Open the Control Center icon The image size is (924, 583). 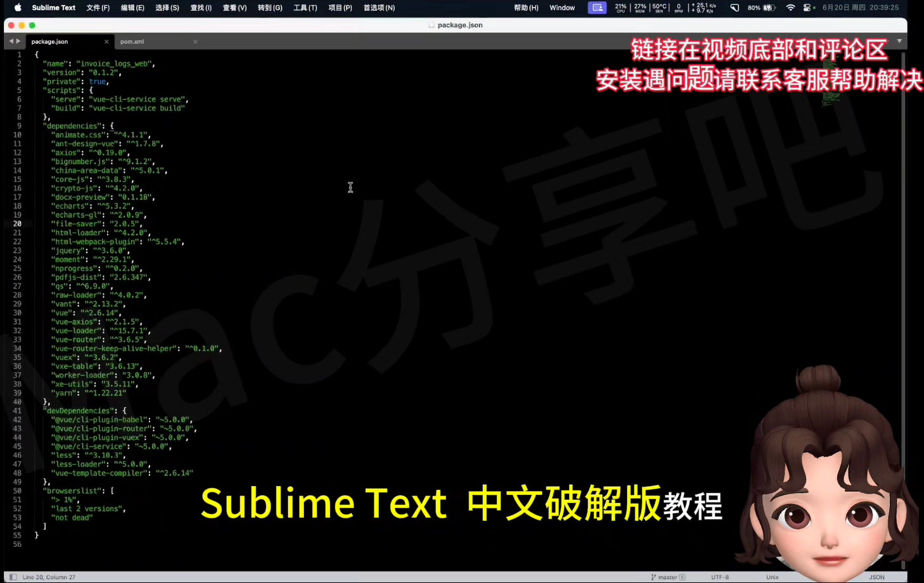[x=807, y=8]
